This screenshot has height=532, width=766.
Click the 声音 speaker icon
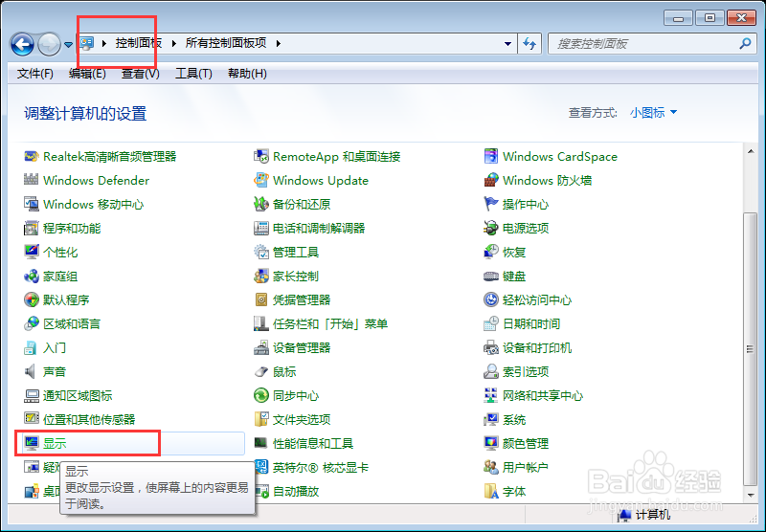pos(32,372)
